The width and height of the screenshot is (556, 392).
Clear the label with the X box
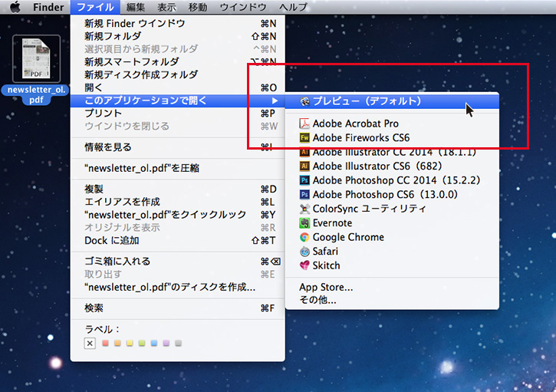pyautogui.click(x=90, y=344)
